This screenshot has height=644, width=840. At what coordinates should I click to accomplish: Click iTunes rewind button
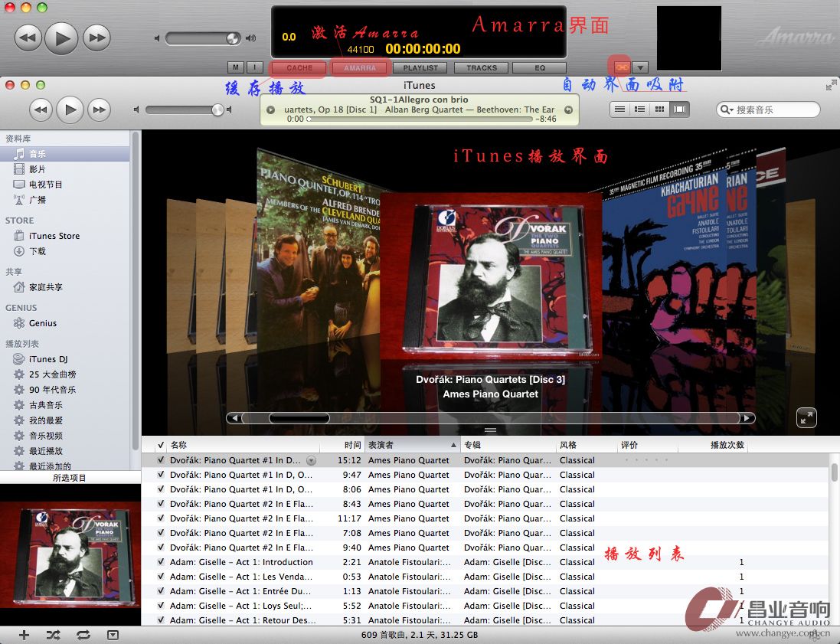(41, 110)
